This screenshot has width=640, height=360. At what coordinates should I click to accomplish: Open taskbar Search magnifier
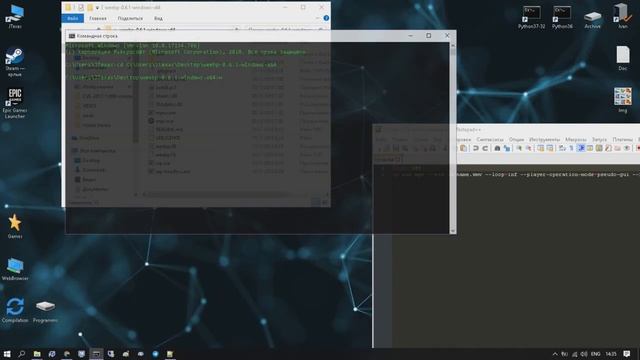22,354
